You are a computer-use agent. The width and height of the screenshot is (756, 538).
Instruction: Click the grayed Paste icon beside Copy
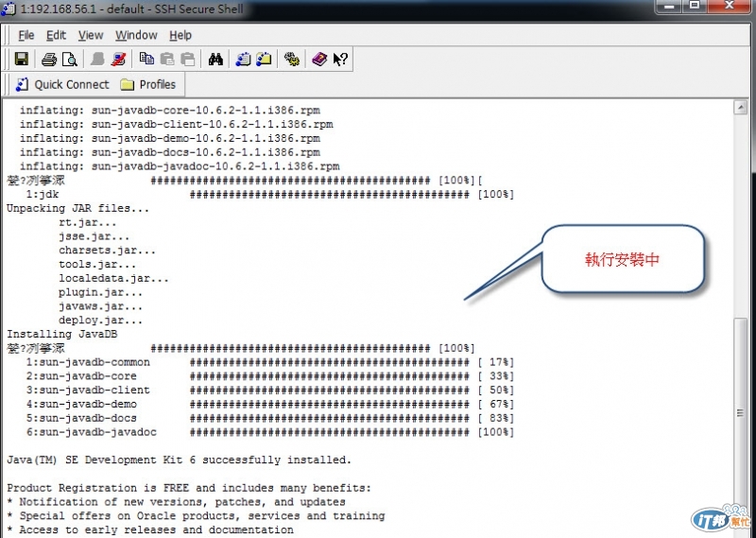[167, 59]
